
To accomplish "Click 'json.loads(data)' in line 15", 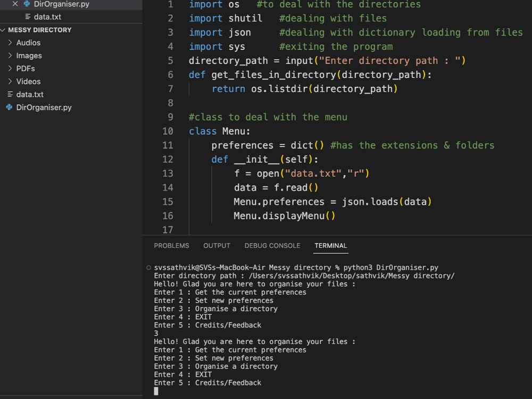I will click(x=386, y=202).
